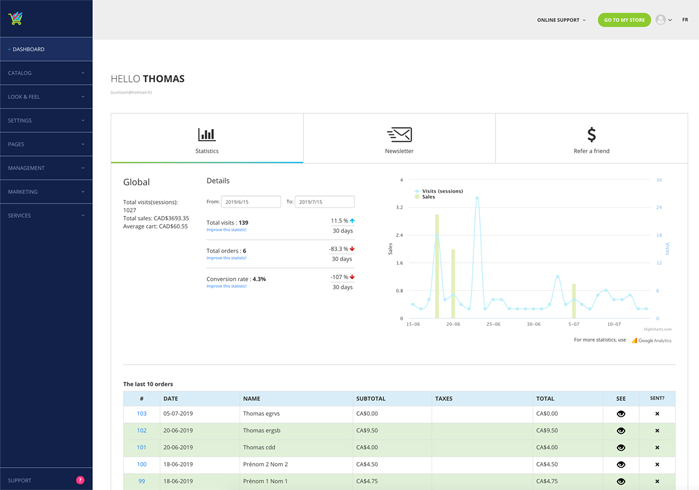Open the Statistics bar chart icon
The height and width of the screenshot is (490, 699).
pyautogui.click(x=207, y=134)
